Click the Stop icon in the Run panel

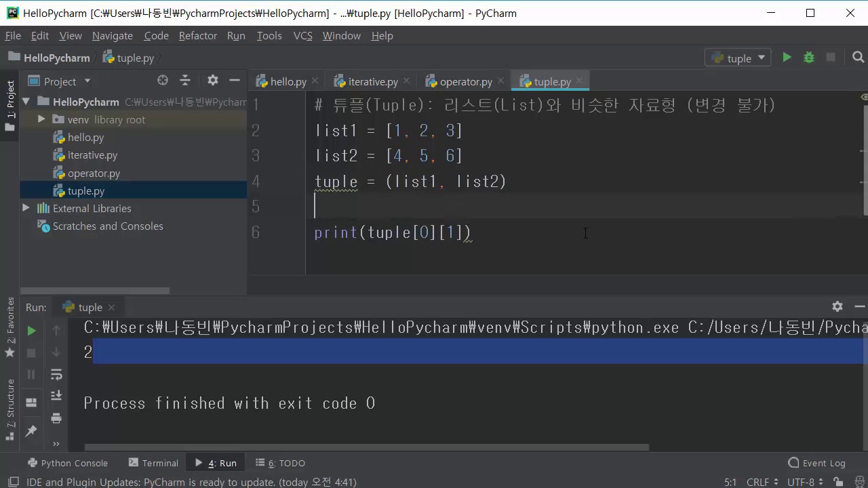[31, 352]
